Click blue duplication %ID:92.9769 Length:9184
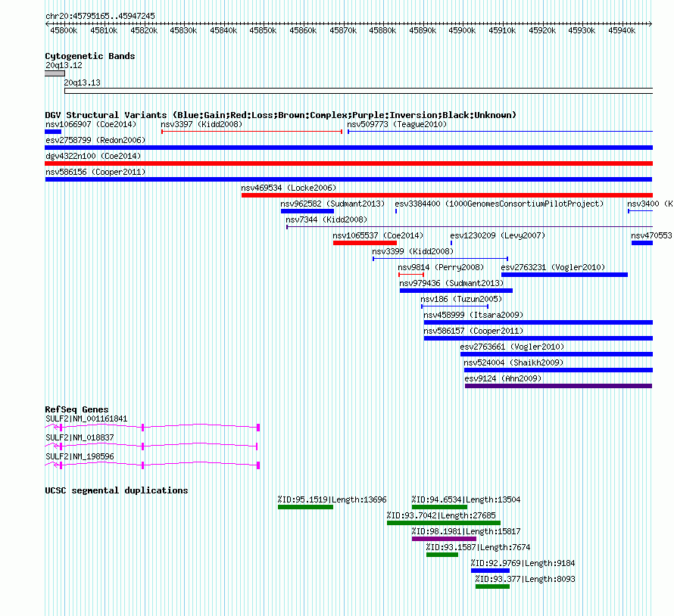 click(x=491, y=571)
